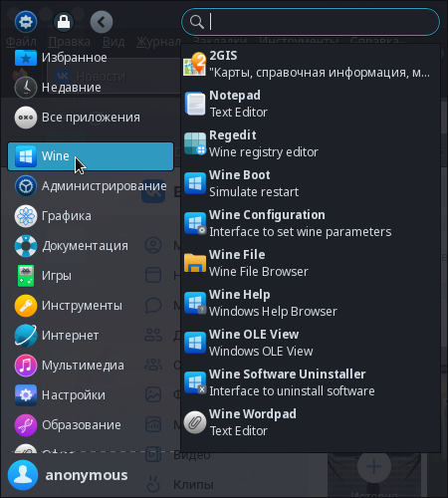The image size is (448, 498).
Task: Click the Графика flower icon
Action: point(26,216)
